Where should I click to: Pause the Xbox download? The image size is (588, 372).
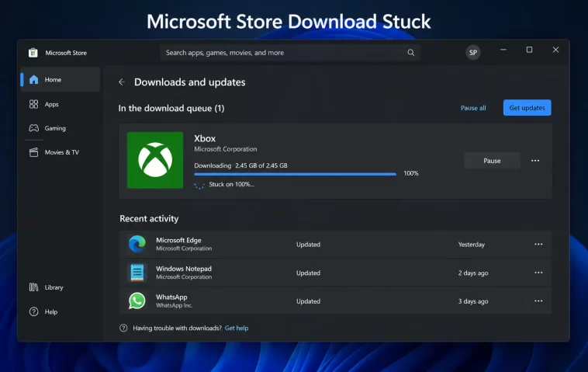492,161
